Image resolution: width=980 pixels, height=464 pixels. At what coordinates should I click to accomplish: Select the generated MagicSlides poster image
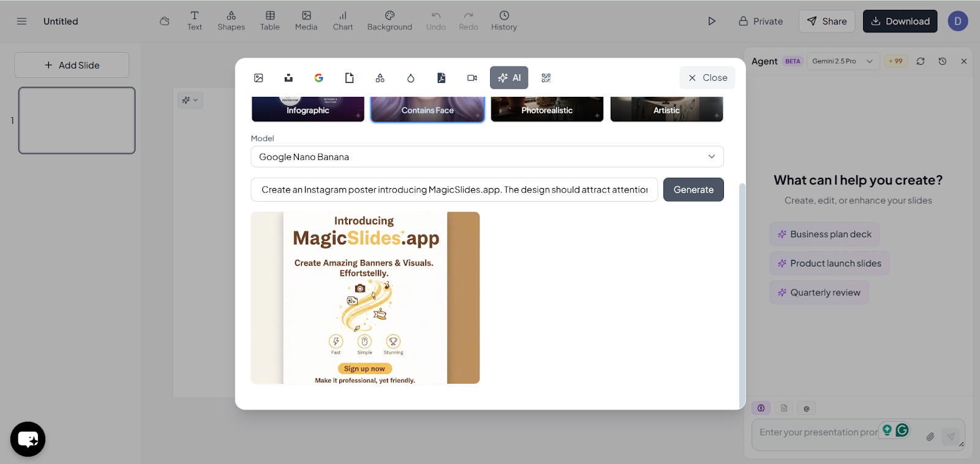[365, 298]
